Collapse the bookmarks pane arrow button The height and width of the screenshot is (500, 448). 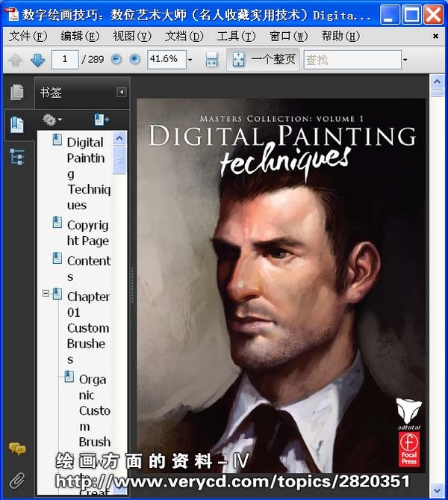tap(122, 92)
